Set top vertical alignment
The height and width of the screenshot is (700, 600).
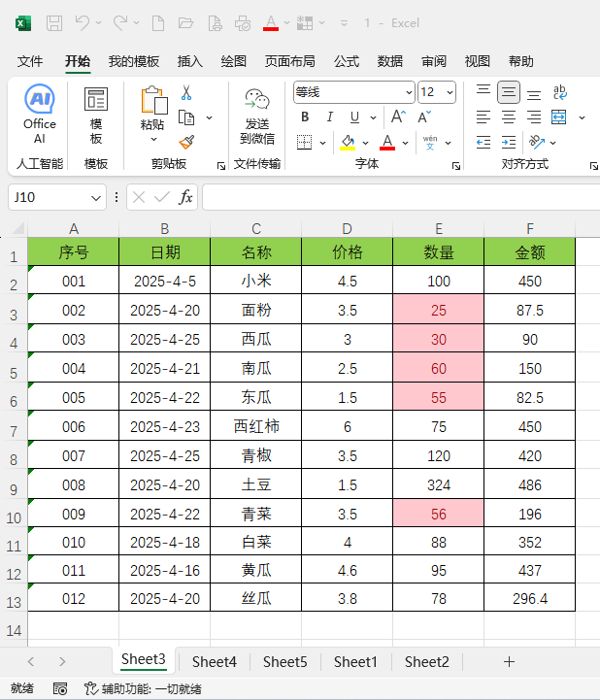[x=483, y=89]
